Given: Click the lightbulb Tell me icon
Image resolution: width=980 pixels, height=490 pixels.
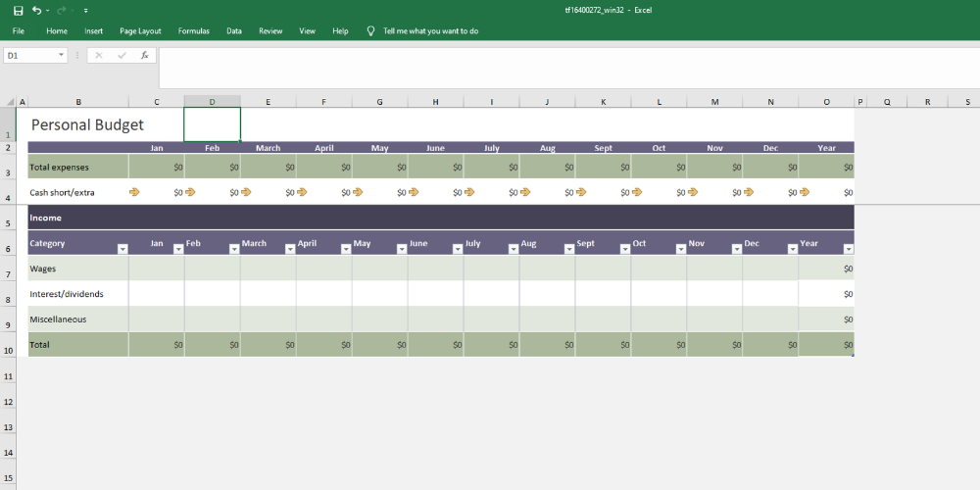Looking at the screenshot, I should 370,30.
